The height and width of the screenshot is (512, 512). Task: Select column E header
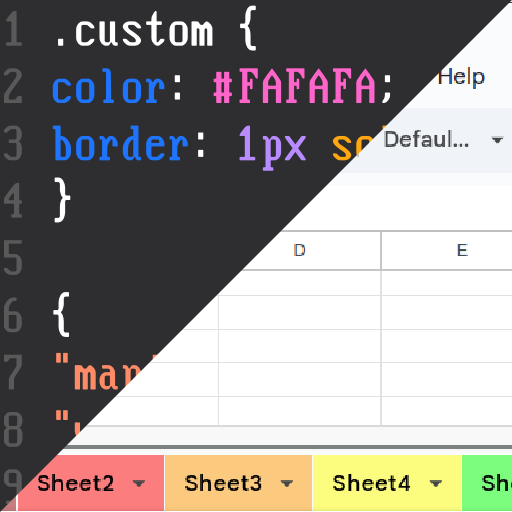pyautogui.click(x=462, y=250)
